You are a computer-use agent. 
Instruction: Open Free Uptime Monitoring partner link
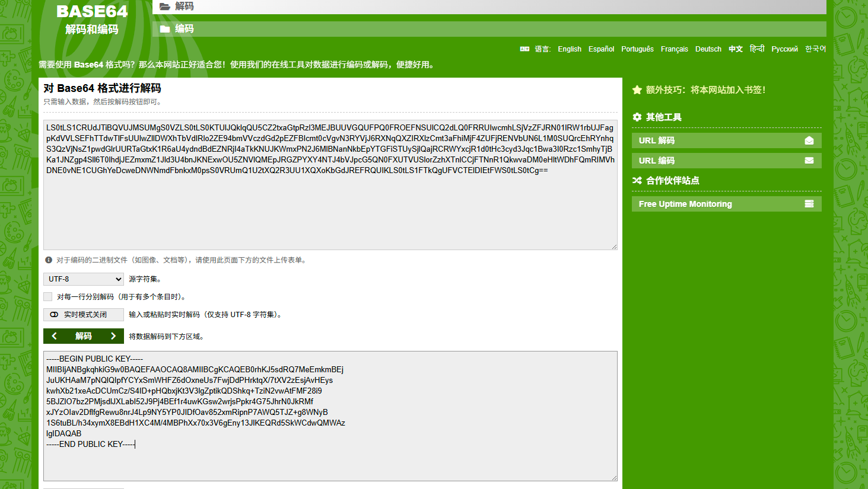[726, 204]
